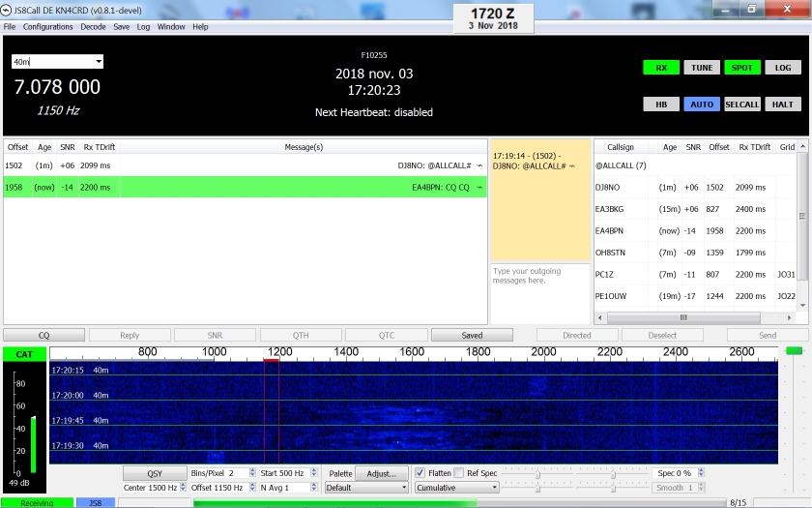This screenshot has height=508, width=812.
Task: Click the CQ button
Action: point(43,336)
